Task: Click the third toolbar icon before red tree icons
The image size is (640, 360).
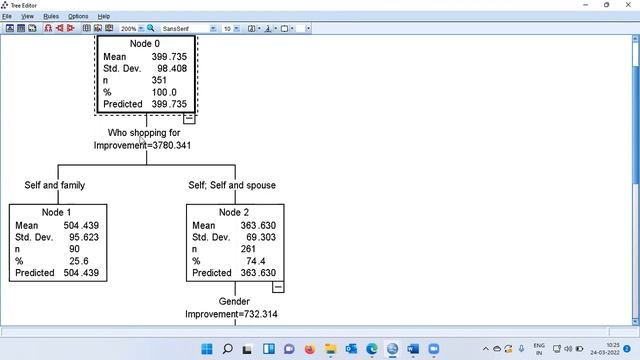Action: (32, 28)
